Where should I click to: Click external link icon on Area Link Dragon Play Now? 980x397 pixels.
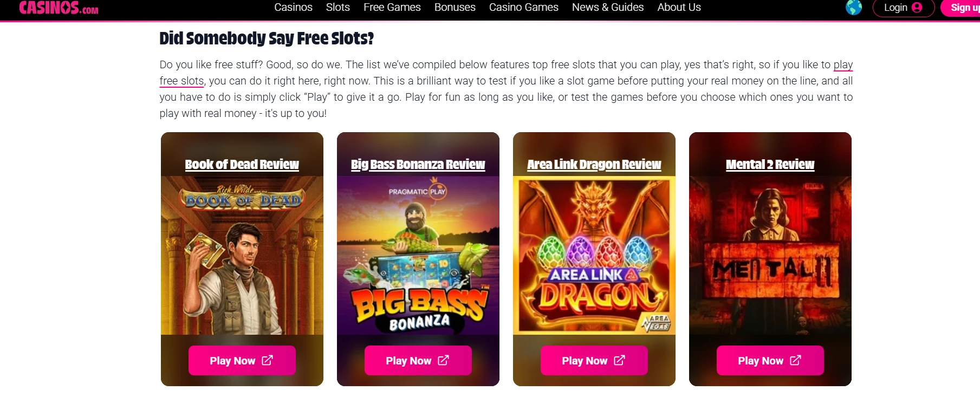[x=619, y=360]
